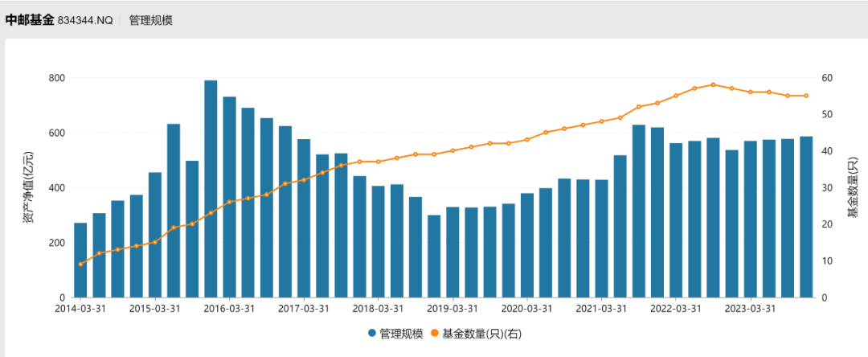
Task: Select the last blue bar on the right
Action: [x=806, y=217]
